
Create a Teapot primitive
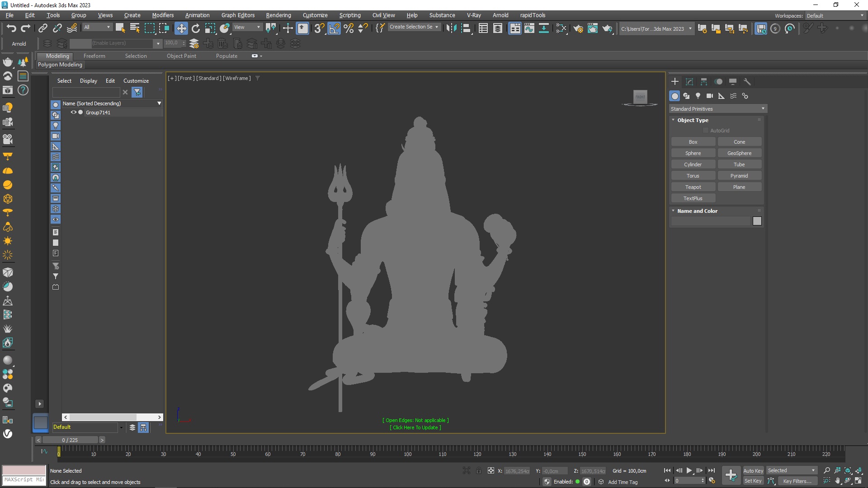[x=693, y=187]
